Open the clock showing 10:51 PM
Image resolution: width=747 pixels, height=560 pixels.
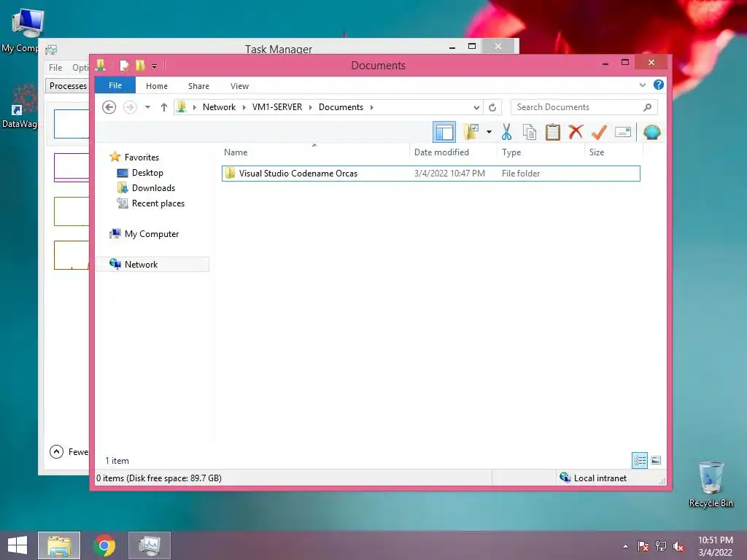(716, 546)
